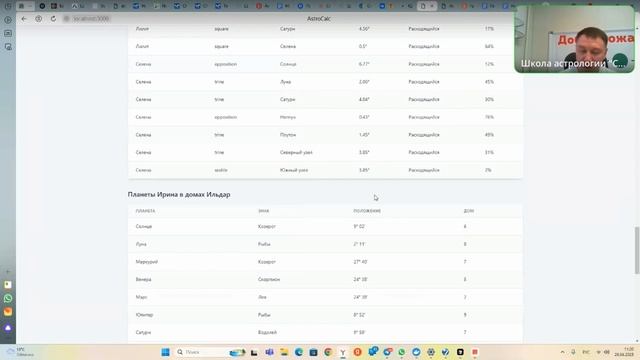640x360 pixels.
Task: Click the 'ПЛАНЕТА' column header
Action: tap(145, 211)
